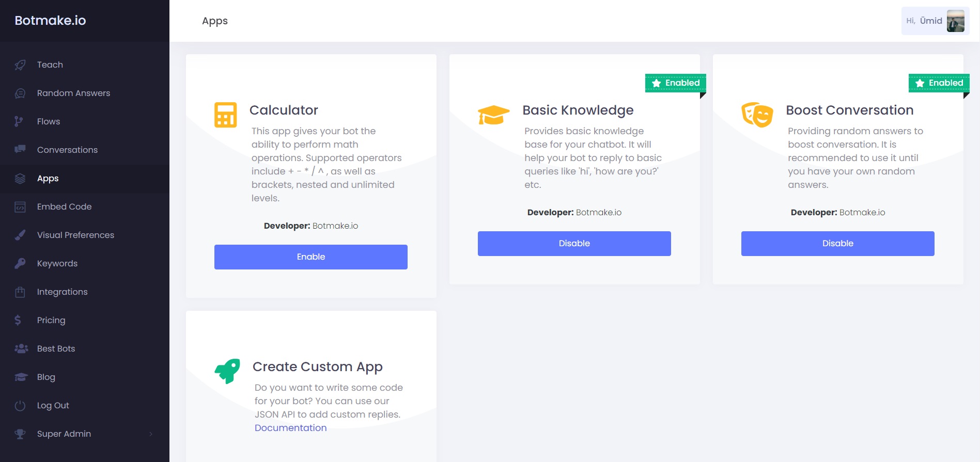Click the Botmake.io logo
This screenshot has height=462, width=980.
tap(50, 21)
